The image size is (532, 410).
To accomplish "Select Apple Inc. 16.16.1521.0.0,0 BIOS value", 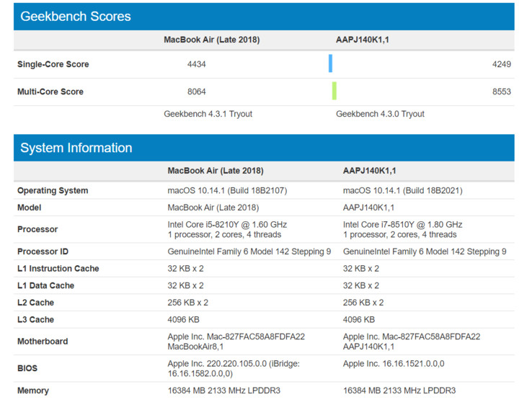I will (394, 364).
